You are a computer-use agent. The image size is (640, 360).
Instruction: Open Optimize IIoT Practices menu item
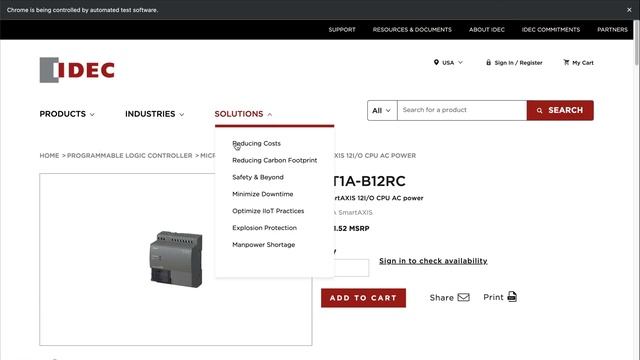click(x=268, y=211)
